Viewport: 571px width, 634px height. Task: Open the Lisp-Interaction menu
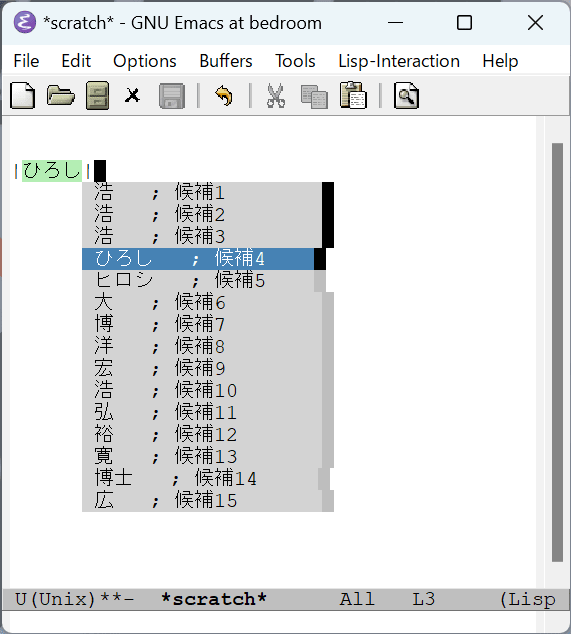tap(399, 61)
